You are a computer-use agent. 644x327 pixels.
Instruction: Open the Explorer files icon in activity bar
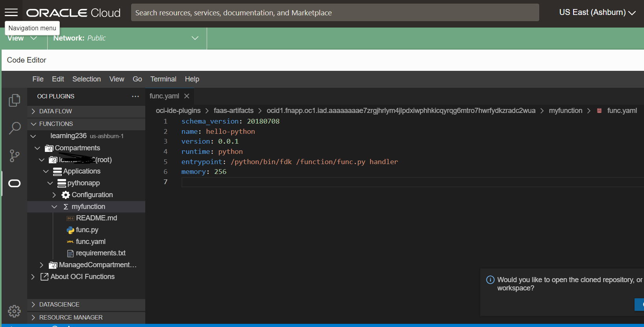[15, 100]
